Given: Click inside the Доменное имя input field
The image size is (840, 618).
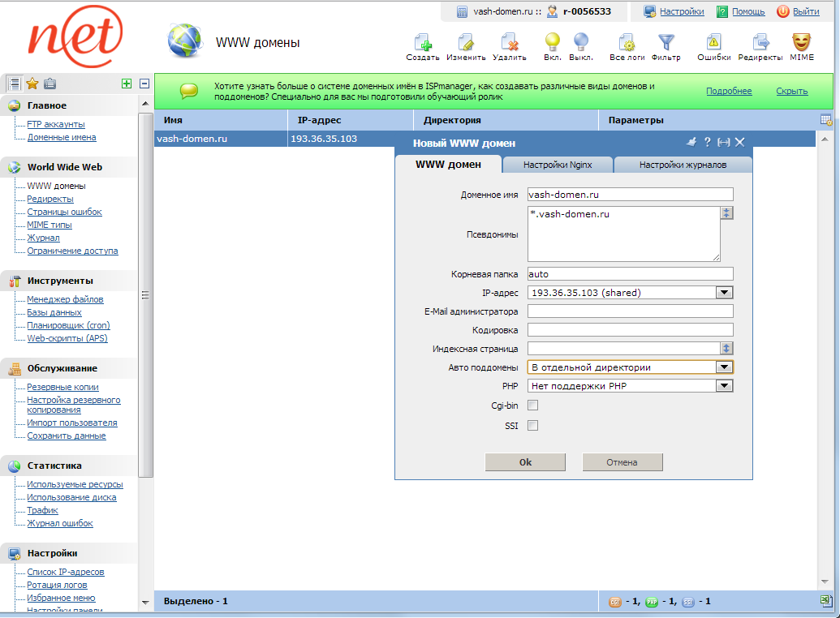Looking at the screenshot, I should click(629, 195).
